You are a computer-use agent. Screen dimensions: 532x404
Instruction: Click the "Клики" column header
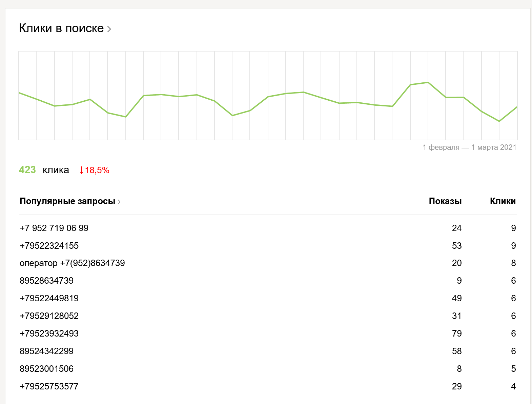503,201
